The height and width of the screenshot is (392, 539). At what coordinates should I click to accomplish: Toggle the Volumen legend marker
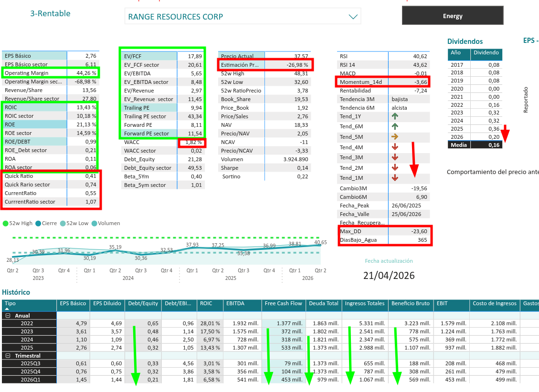94,224
